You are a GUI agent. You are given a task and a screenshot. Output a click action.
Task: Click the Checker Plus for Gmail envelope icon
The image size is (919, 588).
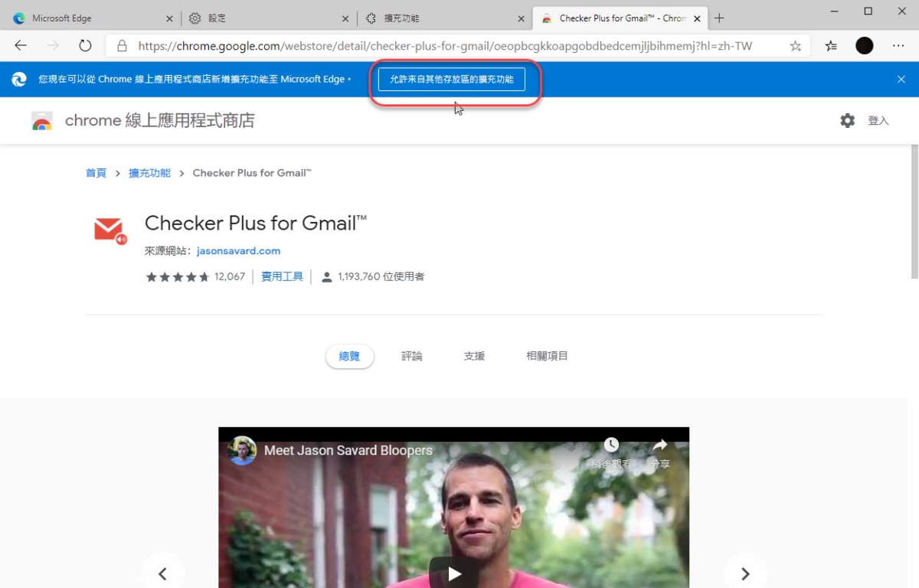pyautogui.click(x=110, y=230)
